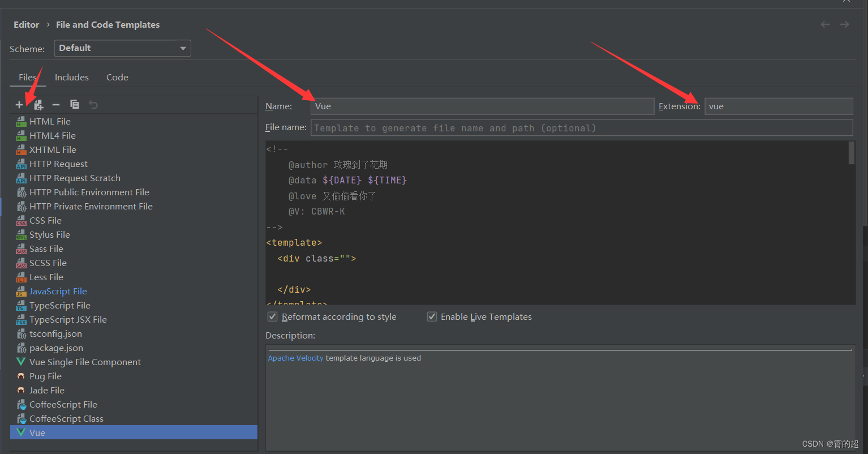Click the Pug File dog icon
Image resolution: width=868 pixels, height=454 pixels.
tap(21, 376)
